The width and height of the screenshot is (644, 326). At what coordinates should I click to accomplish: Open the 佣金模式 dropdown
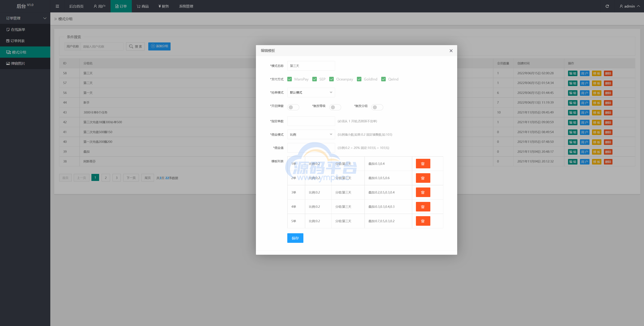click(311, 134)
